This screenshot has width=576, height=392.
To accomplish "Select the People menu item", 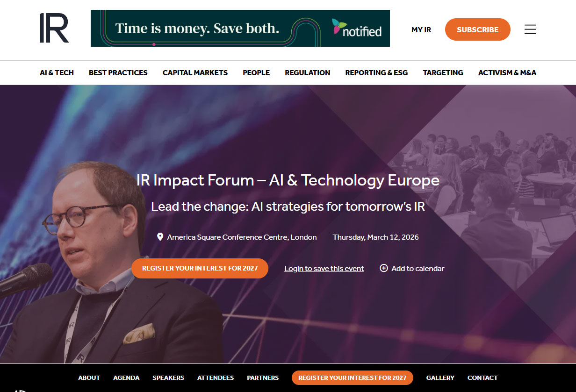I will (256, 72).
